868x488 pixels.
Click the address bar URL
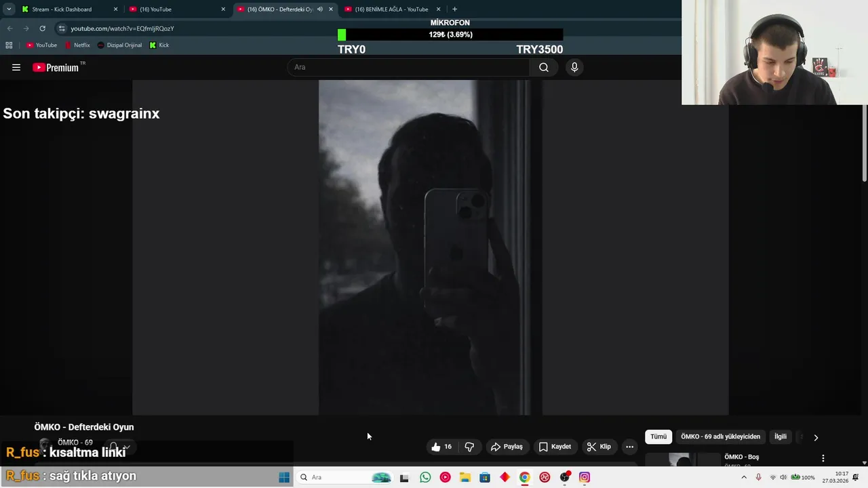click(123, 28)
